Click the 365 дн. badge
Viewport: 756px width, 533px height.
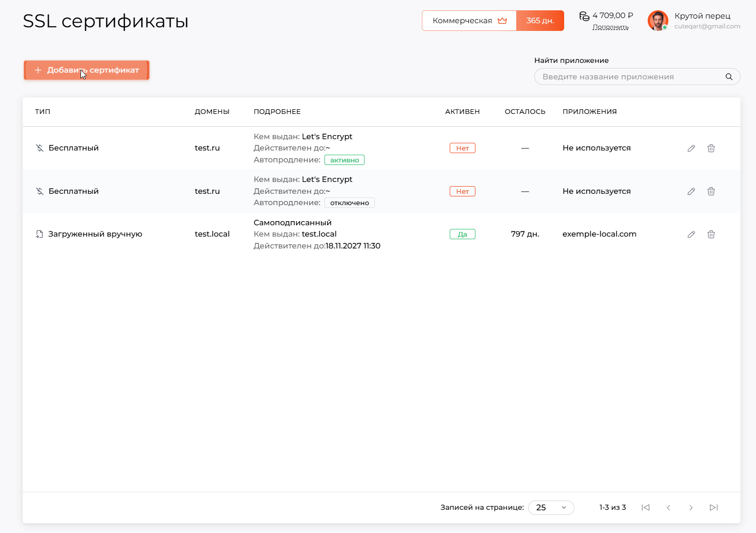pyautogui.click(x=540, y=21)
